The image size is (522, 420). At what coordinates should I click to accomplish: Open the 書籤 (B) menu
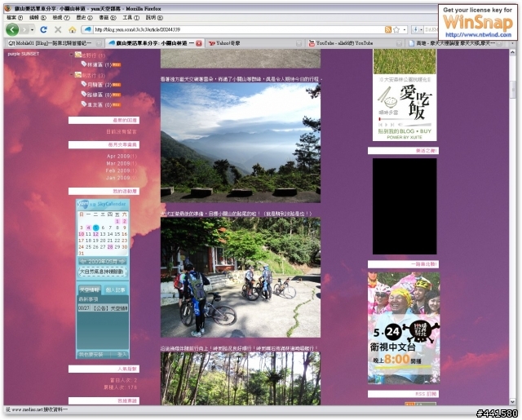tap(108, 18)
